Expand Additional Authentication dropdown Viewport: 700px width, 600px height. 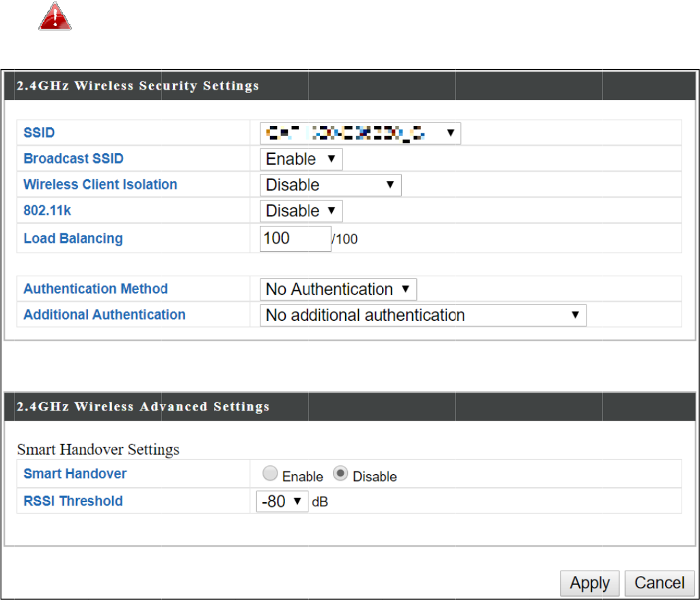(422, 315)
